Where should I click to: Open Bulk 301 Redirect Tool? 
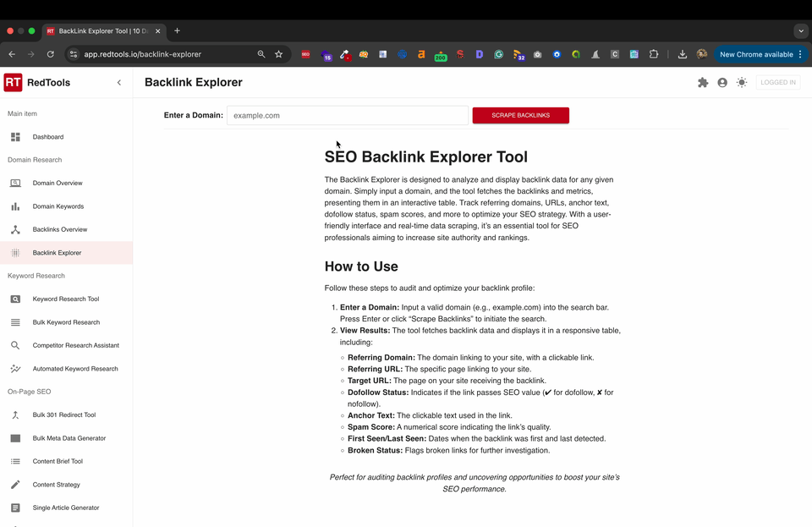pos(66,414)
